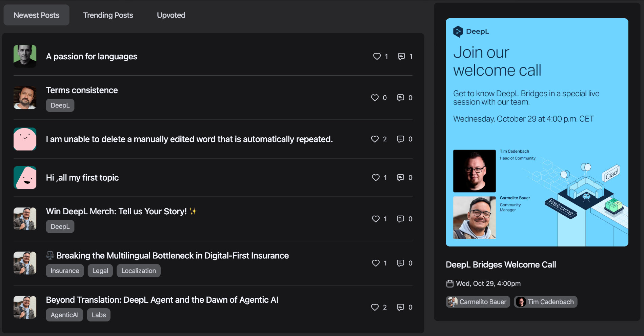The height and width of the screenshot is (336, 644).
Task: Open the 'Terms consistence' post title
Action: (x=82, y=90)
